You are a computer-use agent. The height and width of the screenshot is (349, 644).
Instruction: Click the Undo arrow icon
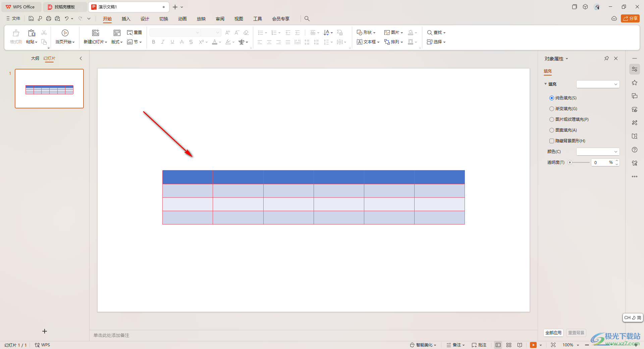[x=67, y=18]
